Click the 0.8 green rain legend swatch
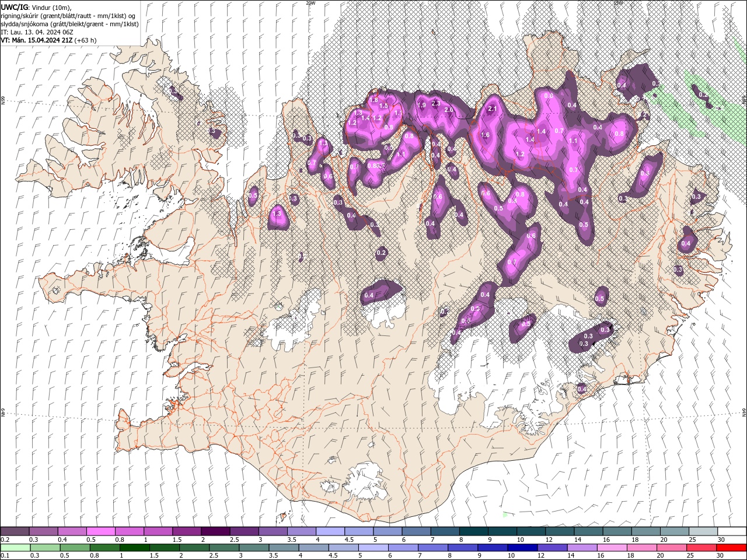747x560 pixels. coord(105,548)
